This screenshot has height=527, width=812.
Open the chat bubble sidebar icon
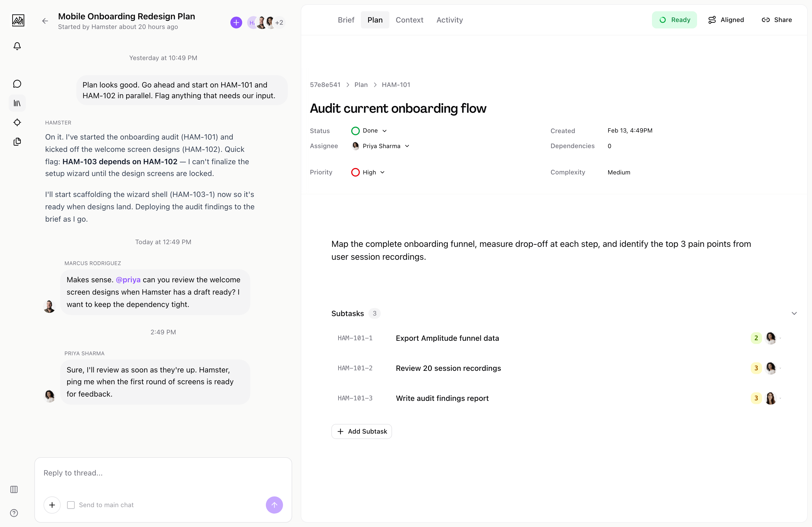17,84
